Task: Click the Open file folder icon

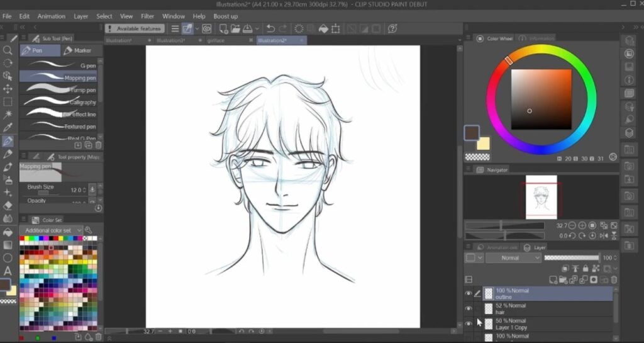Action: [235, 28]
